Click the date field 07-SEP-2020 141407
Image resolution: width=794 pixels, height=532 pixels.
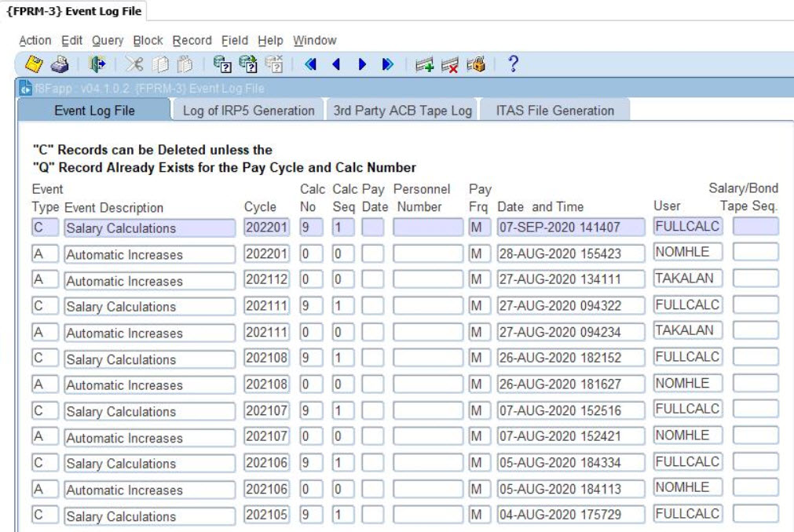pos(570,228)
